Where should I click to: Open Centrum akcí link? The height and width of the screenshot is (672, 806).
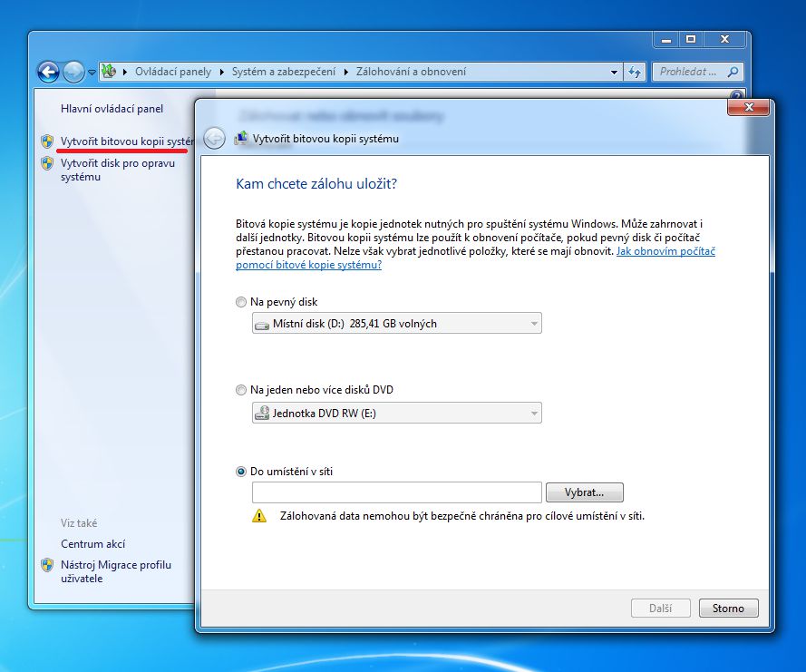tap(93, 544)
